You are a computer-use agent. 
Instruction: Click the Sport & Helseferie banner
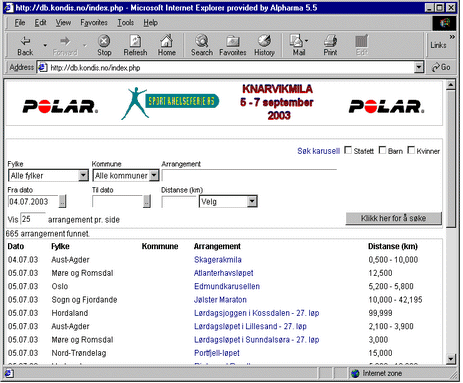pos(170,103)
